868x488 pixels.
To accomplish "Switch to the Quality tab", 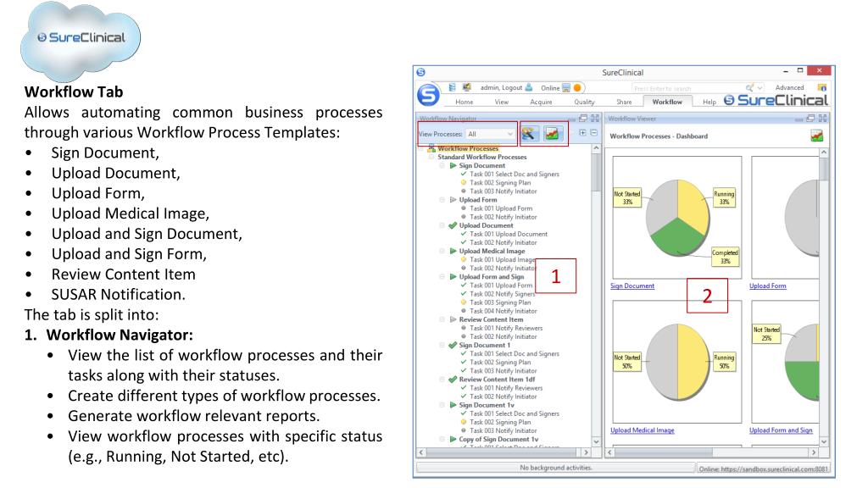I will 584,102.
